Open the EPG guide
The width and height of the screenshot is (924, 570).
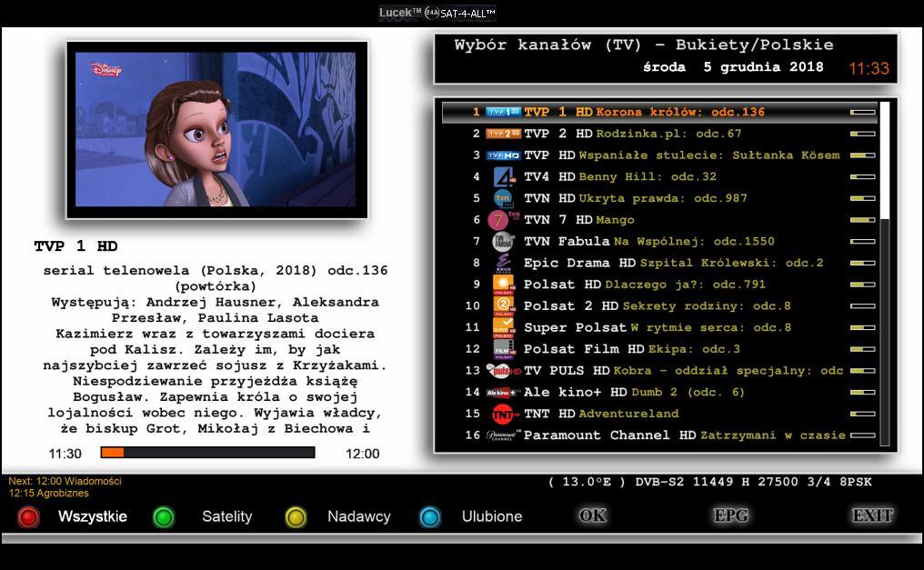click(731, 515)
